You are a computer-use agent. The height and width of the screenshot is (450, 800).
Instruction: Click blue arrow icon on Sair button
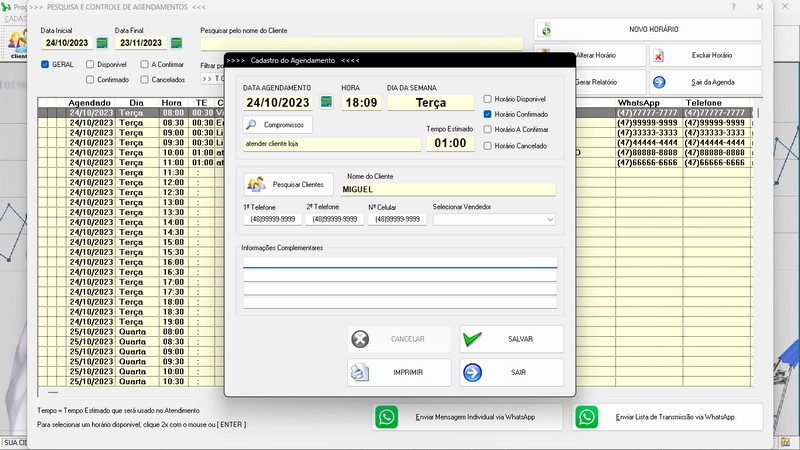[x=472, y=372]
